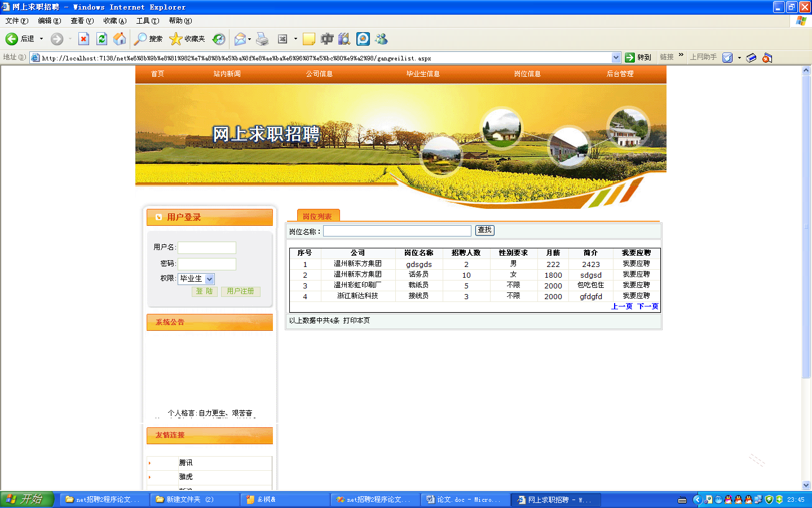Image resolution: width=812 pixels, height=508 pixels.
Task: Open the 工具 menu
Action: (147, 20)
